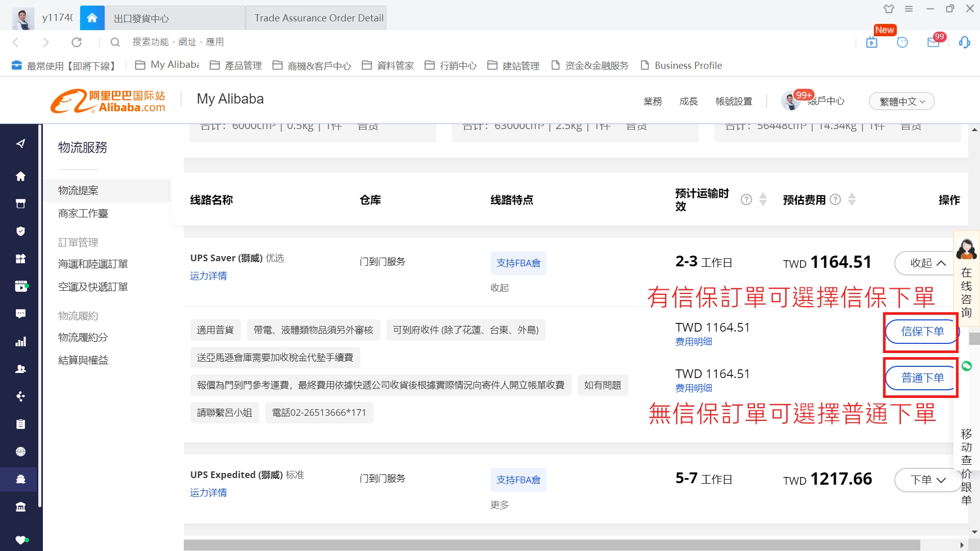Open 業務 top menu

[653, 102]
